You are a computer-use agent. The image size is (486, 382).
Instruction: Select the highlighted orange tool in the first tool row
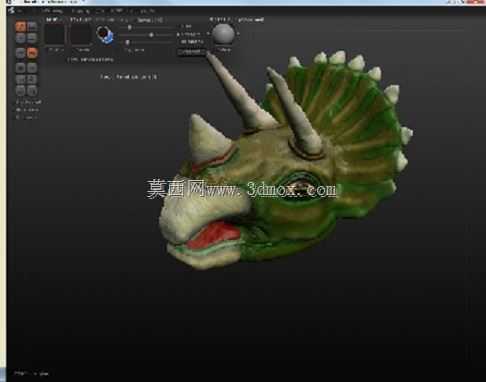coord(21,26)
